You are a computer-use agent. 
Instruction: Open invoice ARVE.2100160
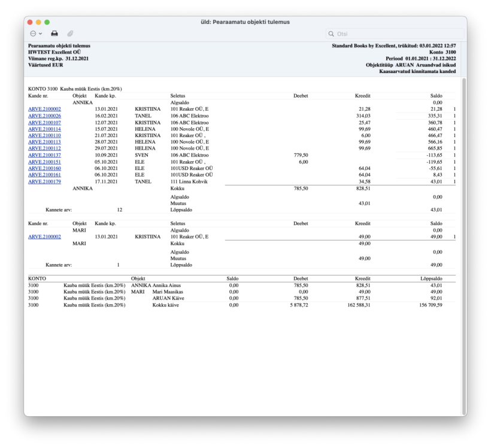click(44, 168)
